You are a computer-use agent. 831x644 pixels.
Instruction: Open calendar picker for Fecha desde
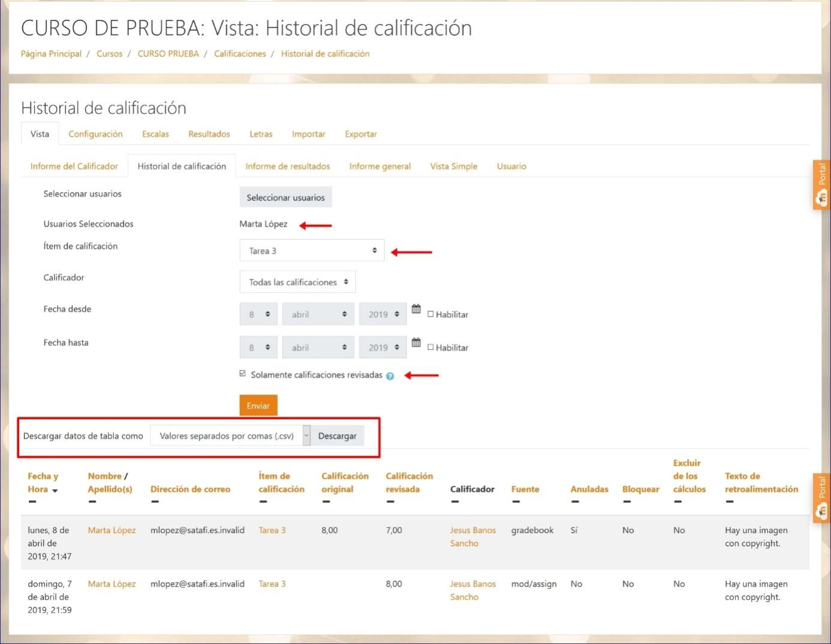[416, 309]
